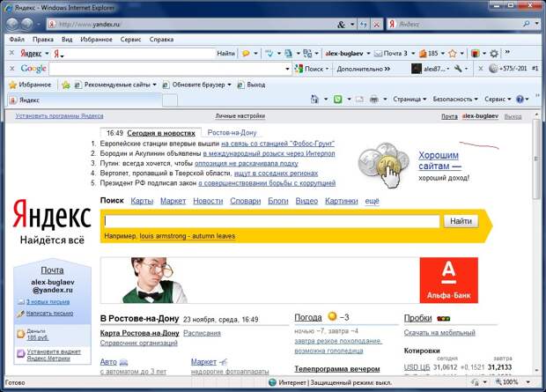Open the Безопасность command bar menu
The height and width of the screenshot is (392, 546).
pos(455,100)
